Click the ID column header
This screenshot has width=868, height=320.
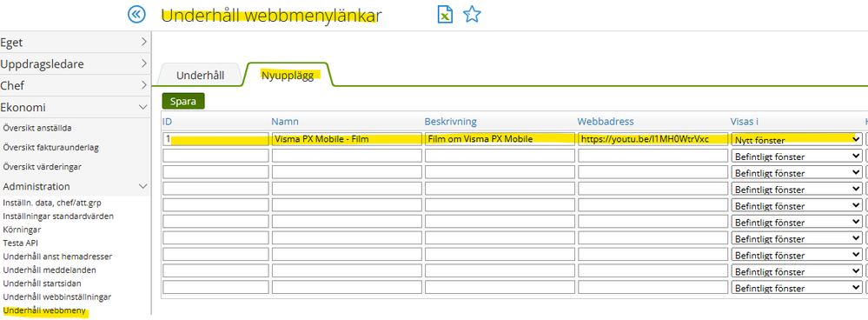point(167,121)
